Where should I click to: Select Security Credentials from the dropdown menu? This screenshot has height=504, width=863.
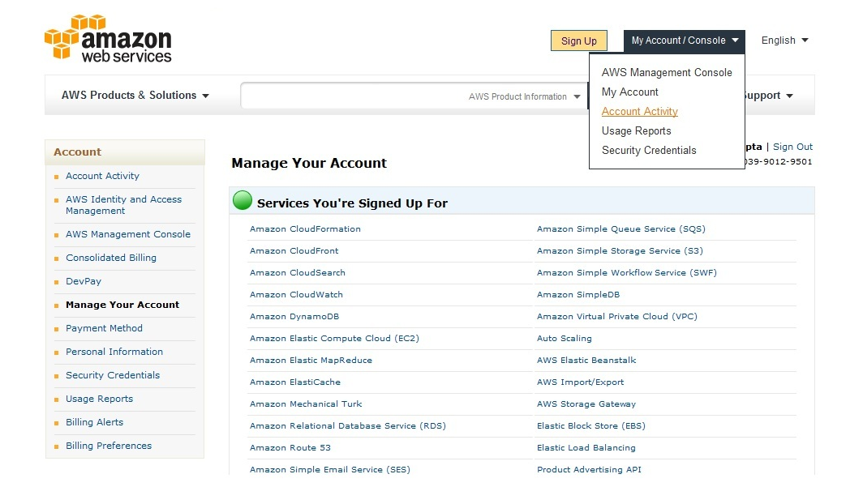(x=649, y=150)
